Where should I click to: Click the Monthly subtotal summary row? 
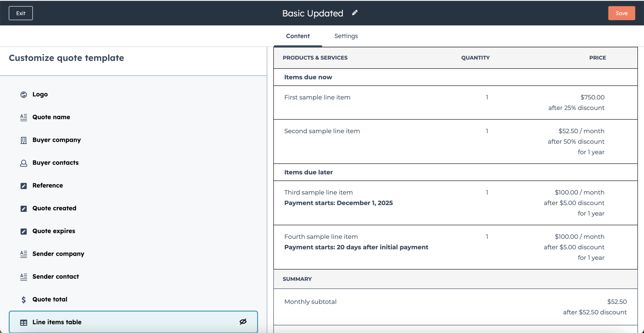pos(455,307)
